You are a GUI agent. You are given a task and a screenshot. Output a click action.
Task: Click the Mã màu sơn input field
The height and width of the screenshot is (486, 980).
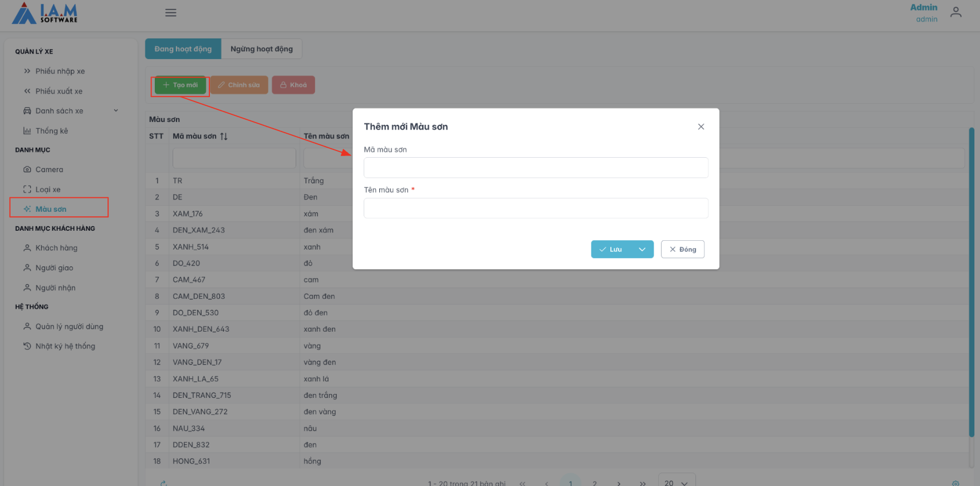click(535, 168)
